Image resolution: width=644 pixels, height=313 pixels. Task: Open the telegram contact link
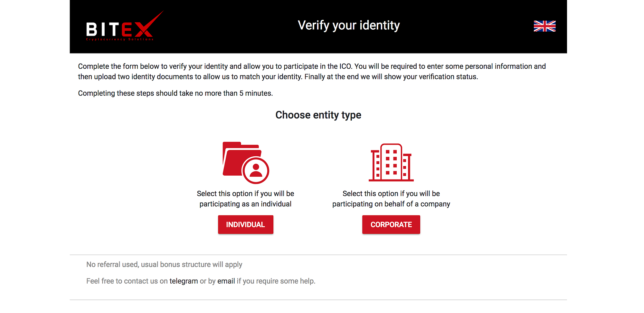pos(184,281)
